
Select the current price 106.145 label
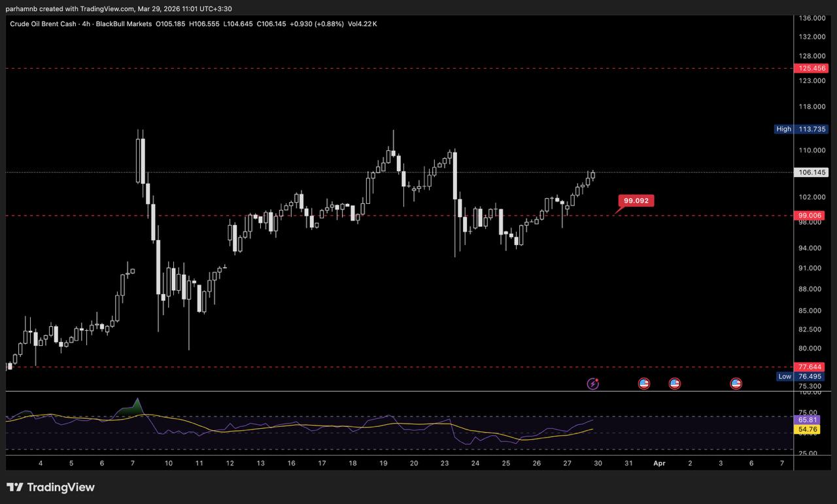click(810, 173)
